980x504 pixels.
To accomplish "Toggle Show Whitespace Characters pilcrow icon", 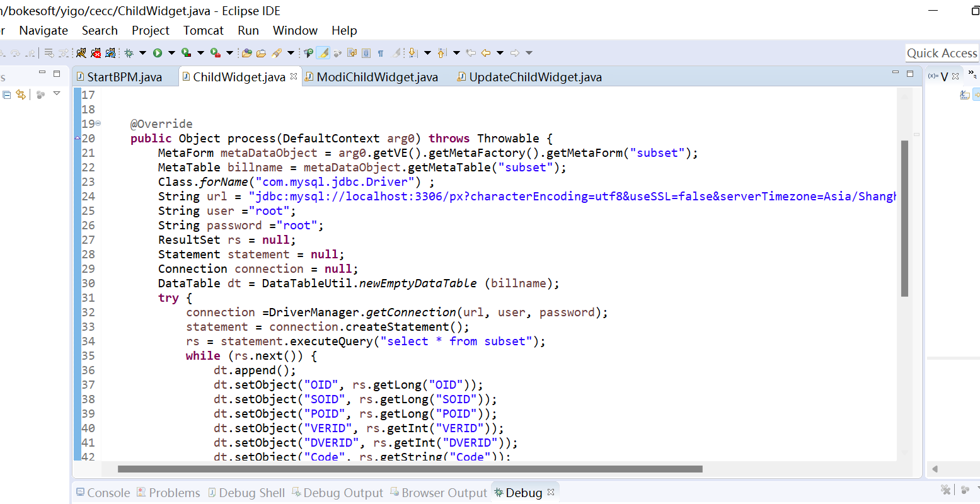I will coord(381,53).
